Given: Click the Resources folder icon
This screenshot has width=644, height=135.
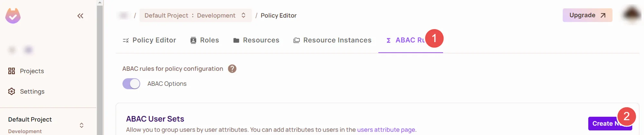Looking at the screenshot, I should (x=236, y=40).
